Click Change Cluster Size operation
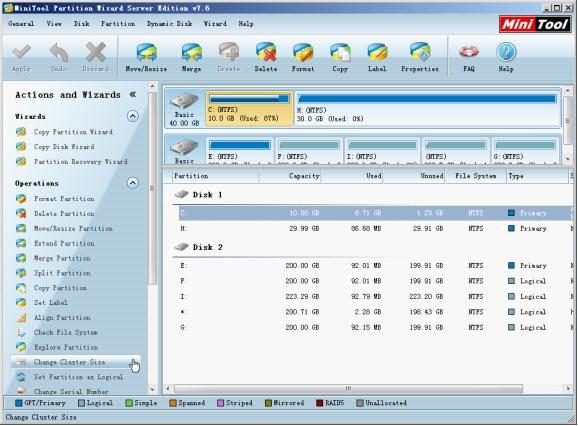 (76, 362)
